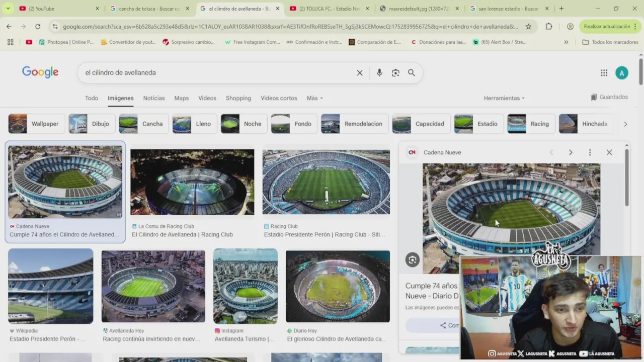This screenshot has height=362, width=644.
Task: Filter images by Estadio chip
Action: click(478, 124)
